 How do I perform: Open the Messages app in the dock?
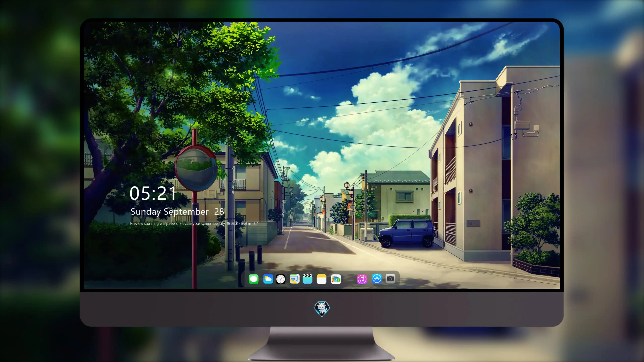click(x=254, y=279)
